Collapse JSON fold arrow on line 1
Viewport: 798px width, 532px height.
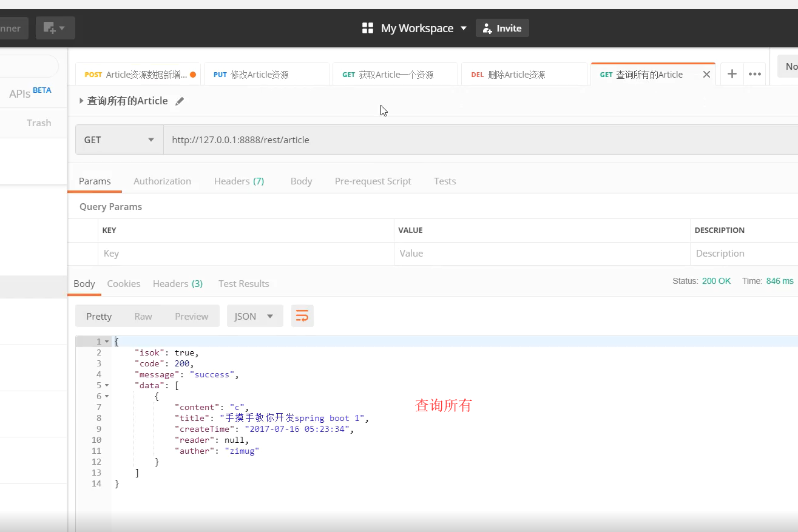(107, 342)
